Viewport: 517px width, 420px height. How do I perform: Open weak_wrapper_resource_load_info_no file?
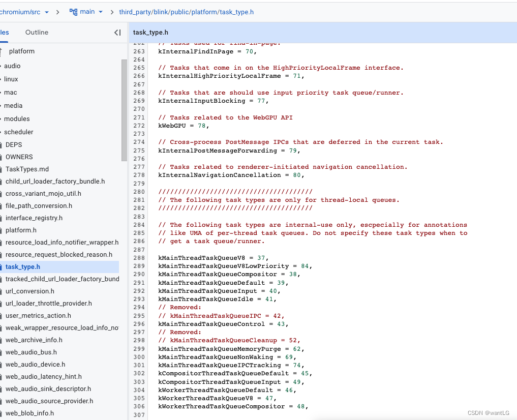coord(62,327)
